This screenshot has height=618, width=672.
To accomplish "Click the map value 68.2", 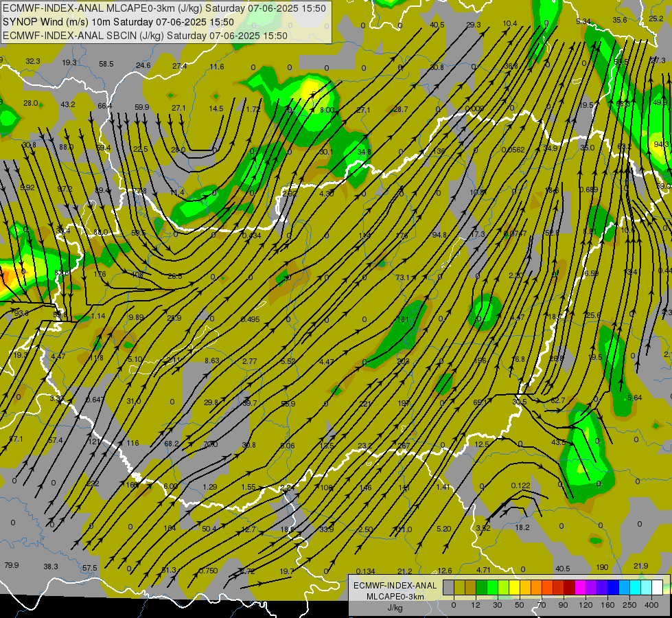I will 172,444.
